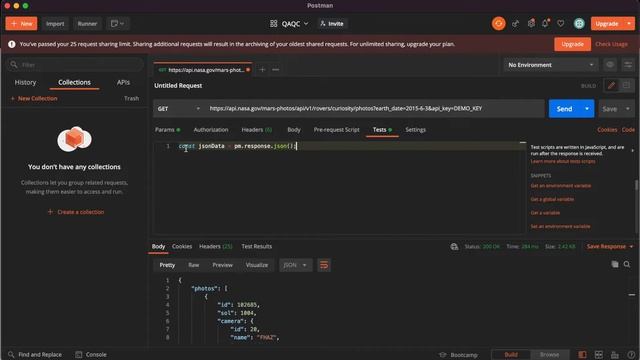Click the plus icon for New Collection
The image size is (640, 360).
[13, 98]
